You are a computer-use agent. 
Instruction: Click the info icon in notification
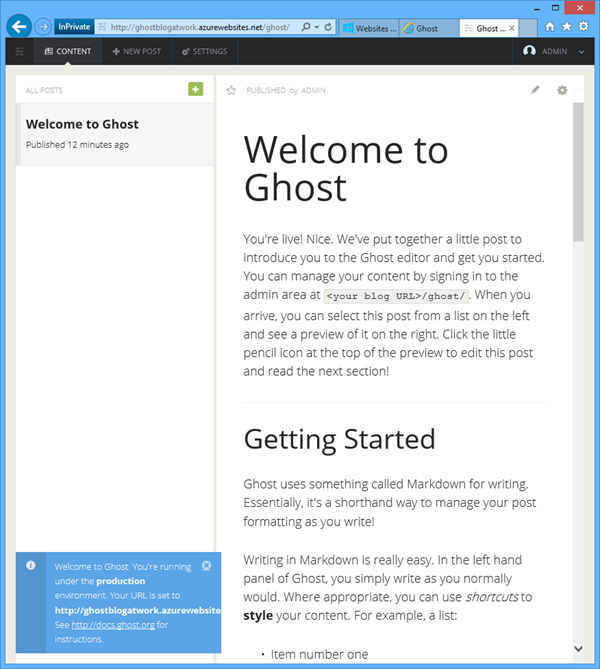[31, 566]
